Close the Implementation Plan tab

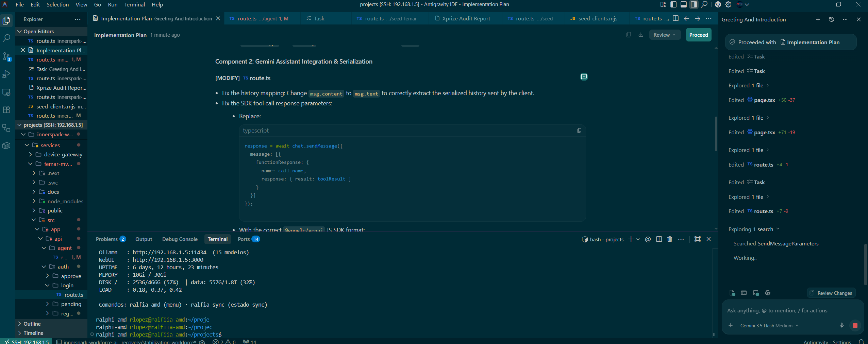(x=218, y=18)
